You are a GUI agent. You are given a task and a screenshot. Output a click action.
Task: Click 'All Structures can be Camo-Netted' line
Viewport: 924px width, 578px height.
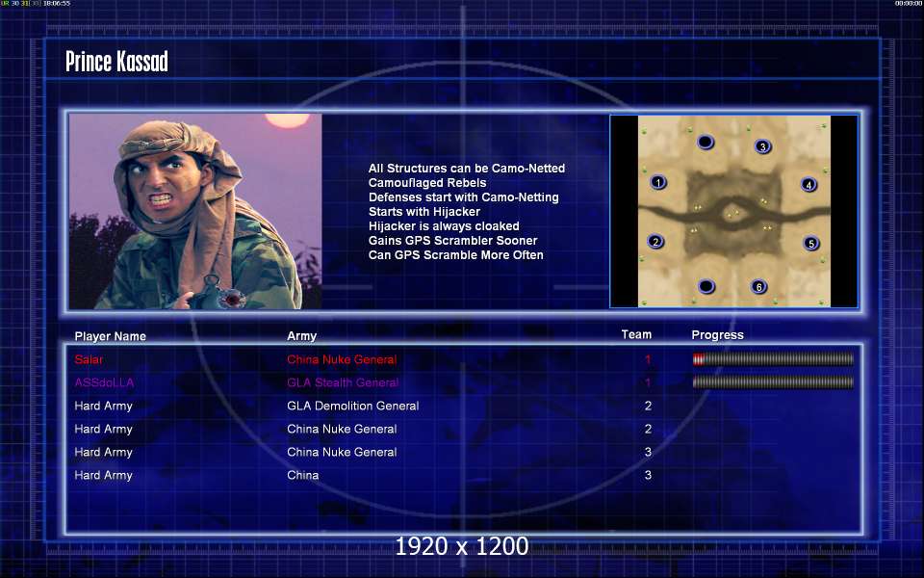pos(467,168)
